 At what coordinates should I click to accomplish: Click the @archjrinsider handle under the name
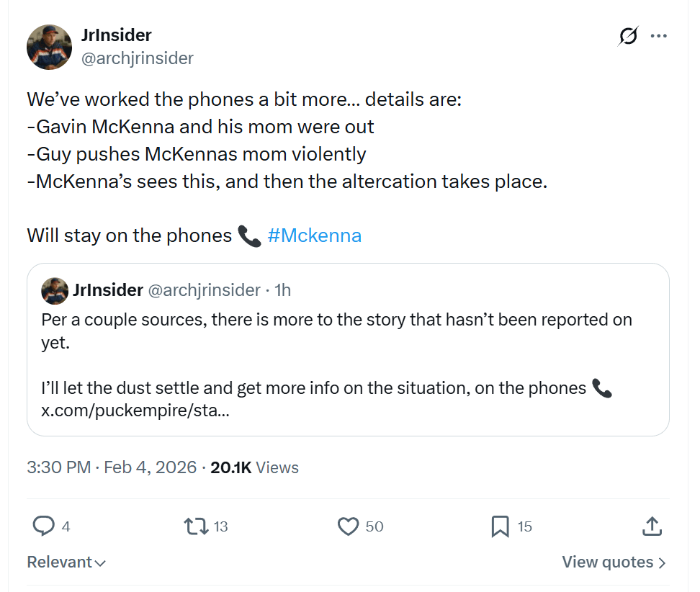[x=138, y=58]
